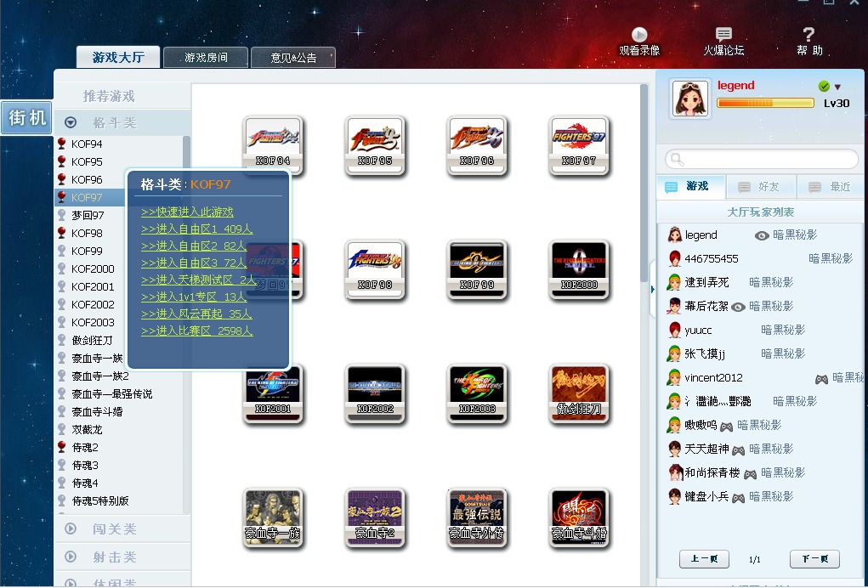Click the spectate eye icon next to legend
868x588 pixels.
(762, 235)
